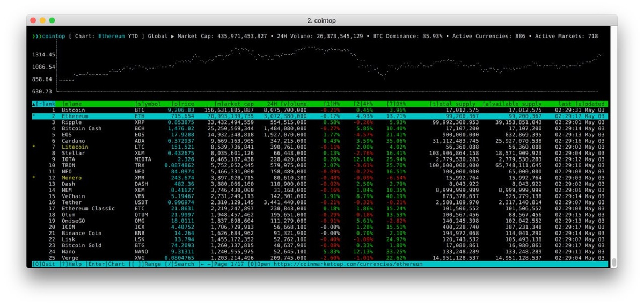Click the Quit shortcut in the status bar
Image resolution: width=644 pixels, height=306 pixels.
coord(43,264)
